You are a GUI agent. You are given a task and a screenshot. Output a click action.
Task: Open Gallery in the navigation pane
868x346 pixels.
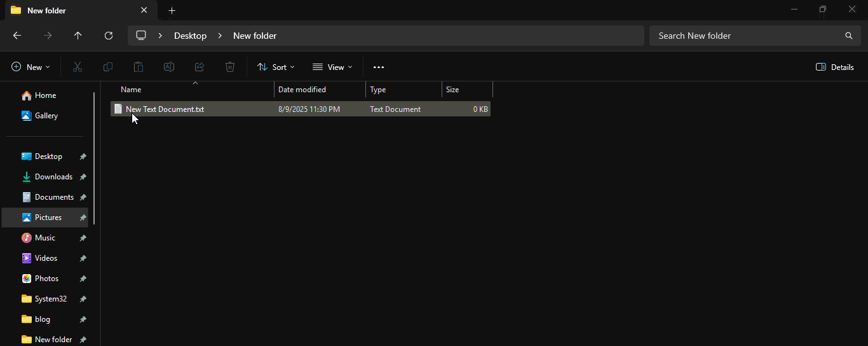point(44,116)
